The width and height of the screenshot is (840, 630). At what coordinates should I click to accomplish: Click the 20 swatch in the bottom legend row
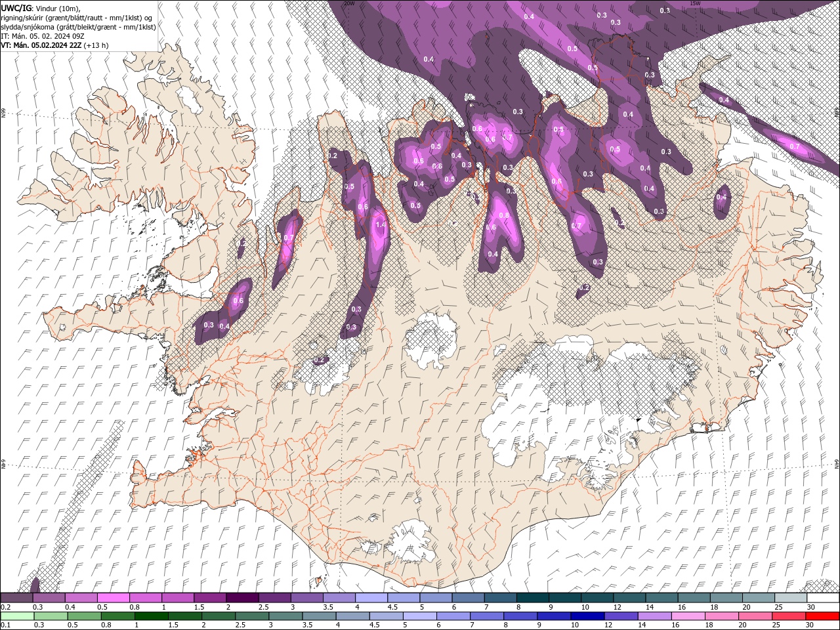pos(755,616)
